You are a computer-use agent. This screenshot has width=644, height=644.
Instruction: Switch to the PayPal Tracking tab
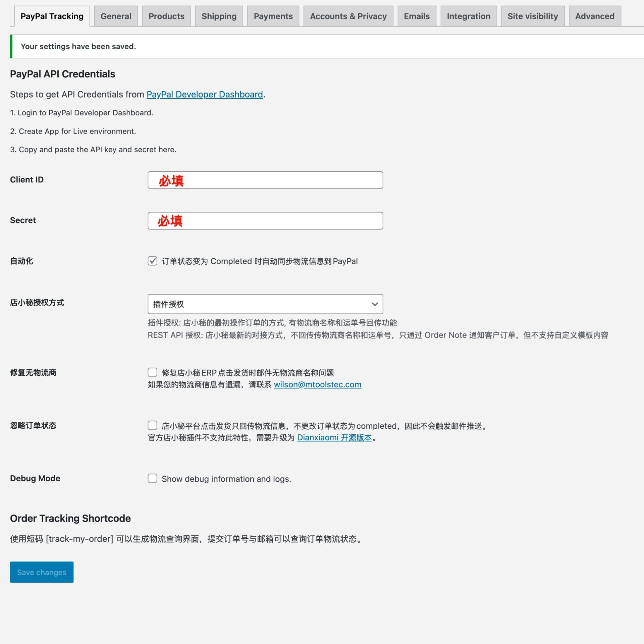point(52,16)
